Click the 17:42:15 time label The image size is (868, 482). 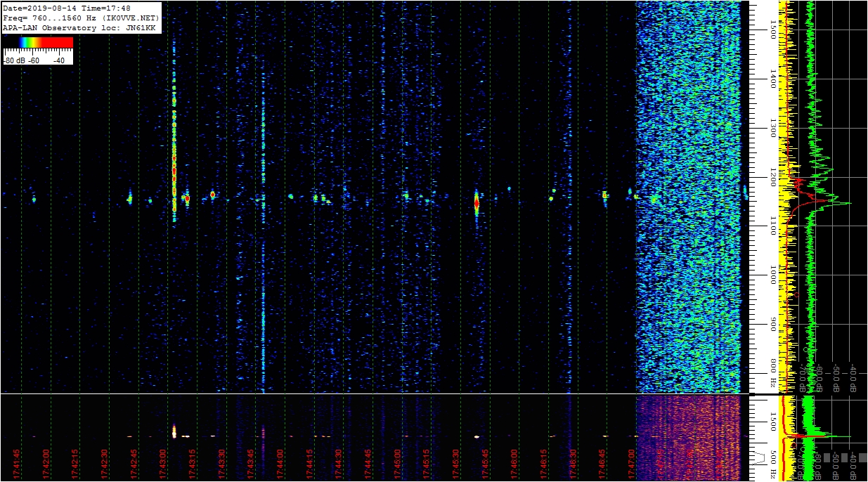click(75, 464)
